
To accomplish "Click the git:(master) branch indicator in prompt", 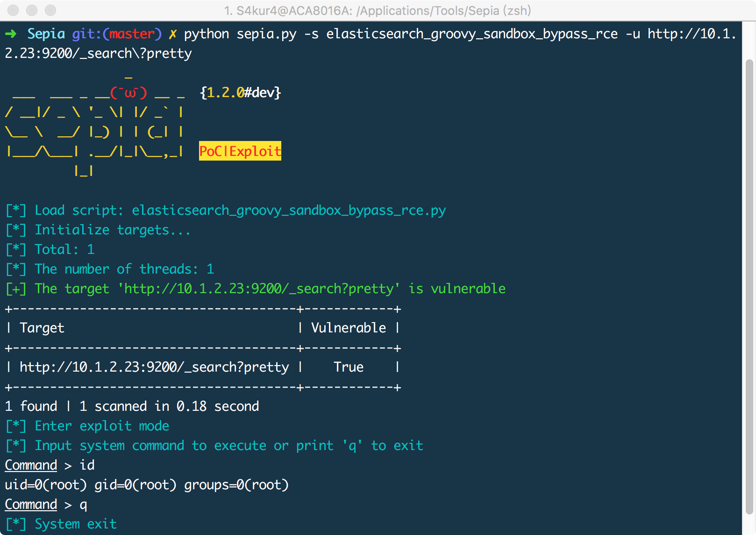I will click(x=117, y=34).
